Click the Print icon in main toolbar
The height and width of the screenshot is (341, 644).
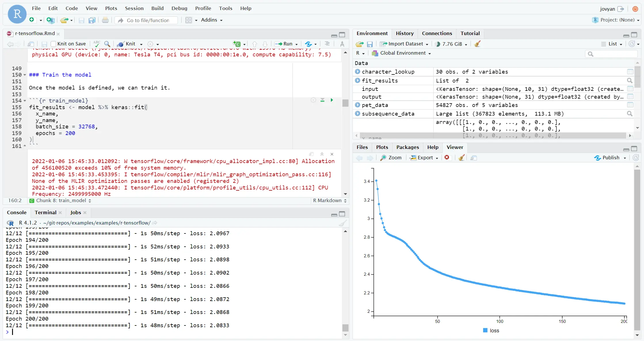[105, 20]
